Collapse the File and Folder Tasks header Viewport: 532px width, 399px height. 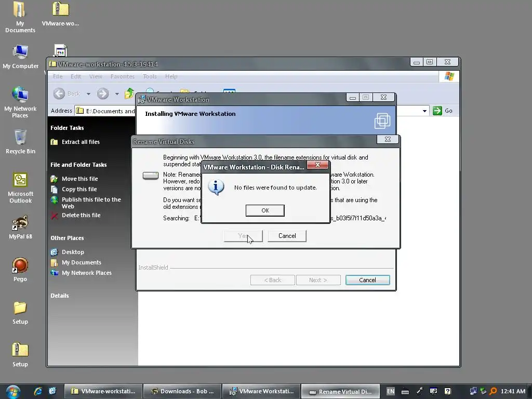point(78,165)
